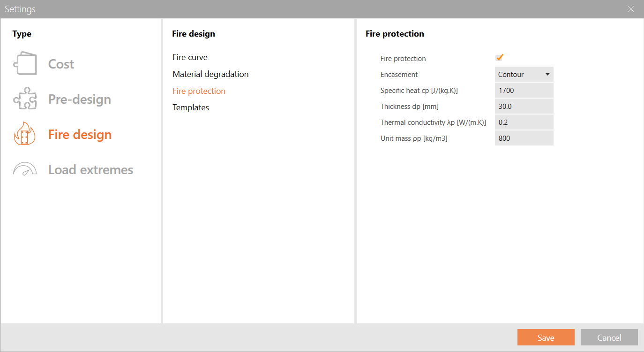The width and height of the screenshot is (644, 352).
Task: Click the Thermal conductivity λp input field
Action: [x=524, y=122]
